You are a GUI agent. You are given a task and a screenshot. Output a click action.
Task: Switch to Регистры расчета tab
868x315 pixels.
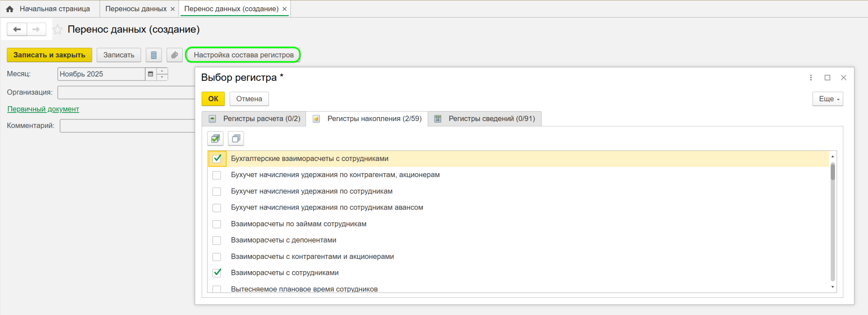[x=254, y=119]
